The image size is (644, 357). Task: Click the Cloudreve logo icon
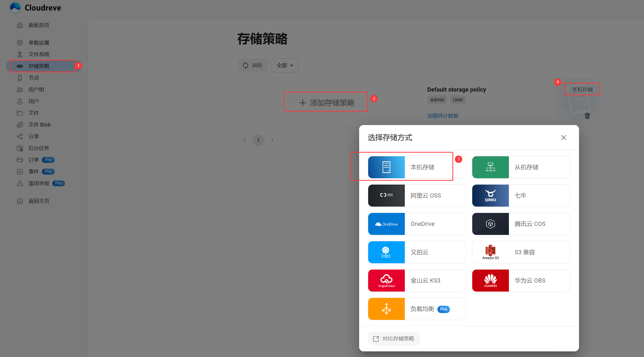click(x=15, y=8)
